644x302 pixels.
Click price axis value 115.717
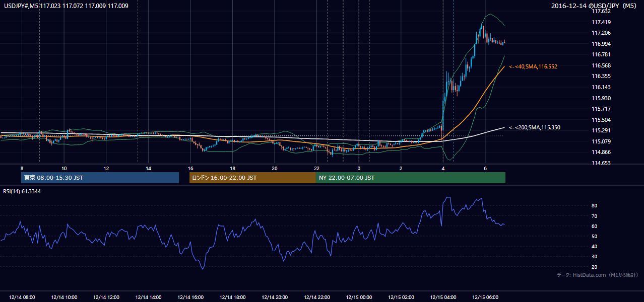pos(602,109)
